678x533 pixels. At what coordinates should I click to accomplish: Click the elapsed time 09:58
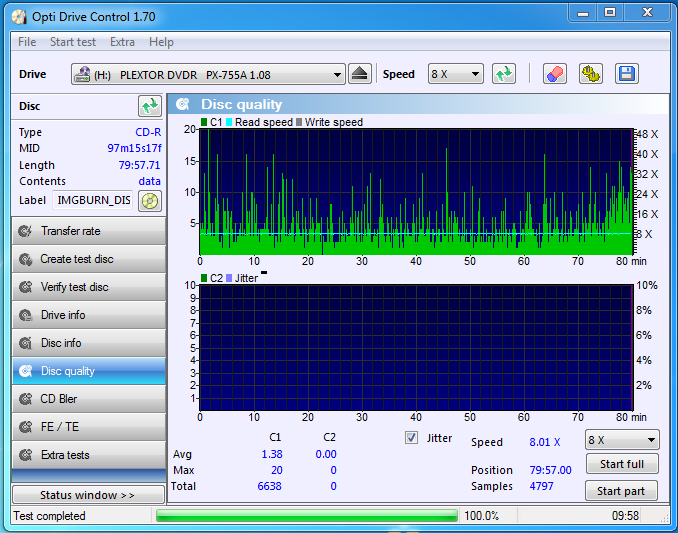pyautogui.click(x=625, y=516)
